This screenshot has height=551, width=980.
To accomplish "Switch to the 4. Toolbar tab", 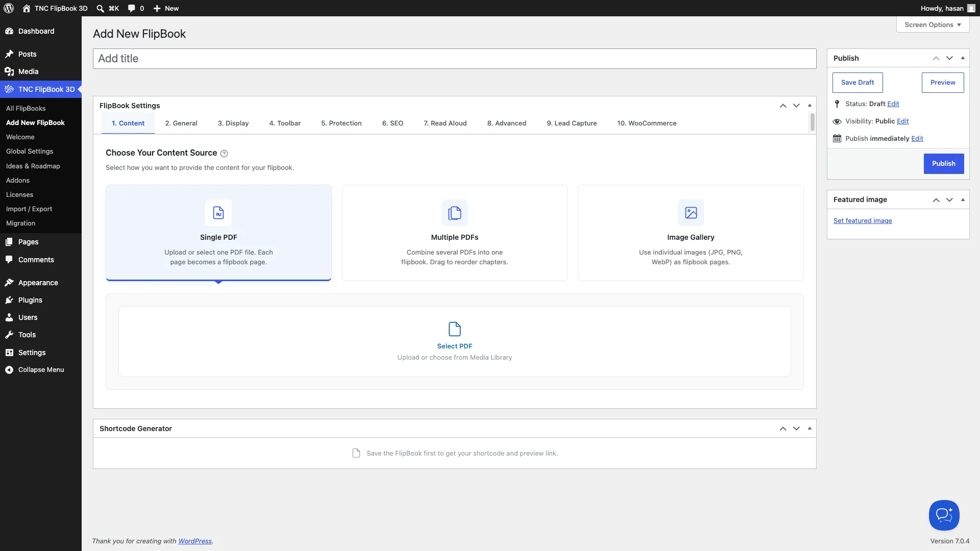I will [x=285, y=123].
